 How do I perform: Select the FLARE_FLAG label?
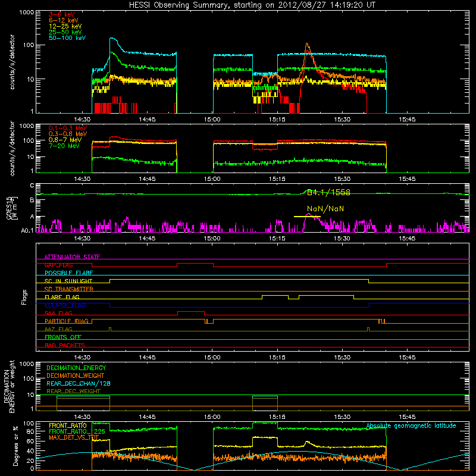click(x=62, y=297)
